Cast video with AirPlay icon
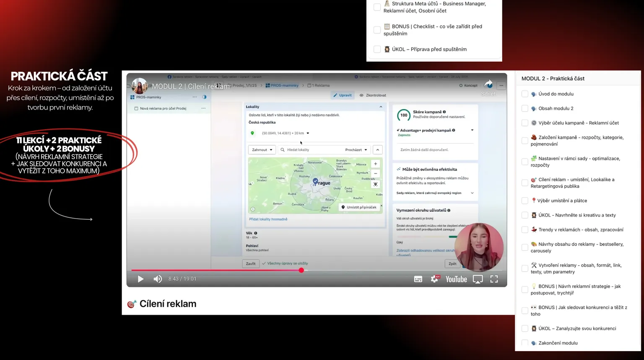Image resolution: width=644 pixels, height=360 pixels. pos(478,279)
